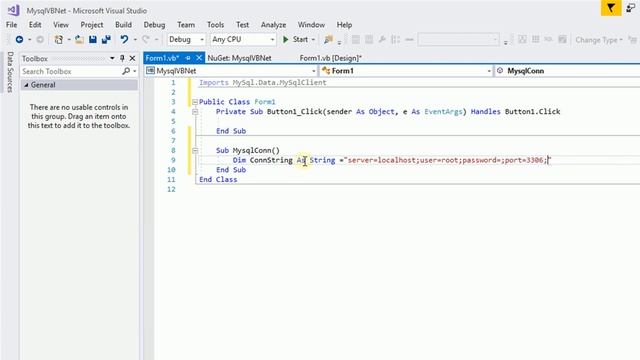
Task: Click the Redo arrow icon
Action: click(146, 40)
